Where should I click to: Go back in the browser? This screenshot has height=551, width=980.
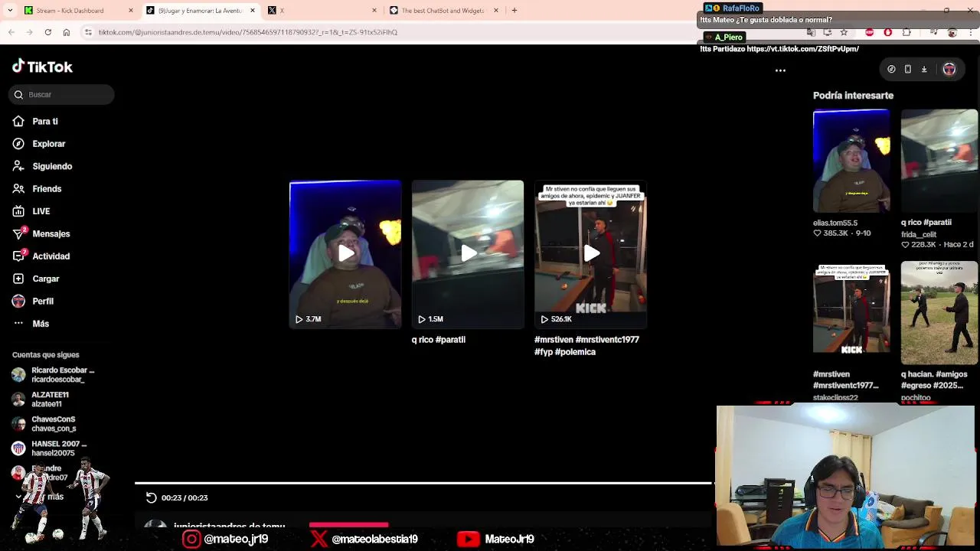(11, 32)
